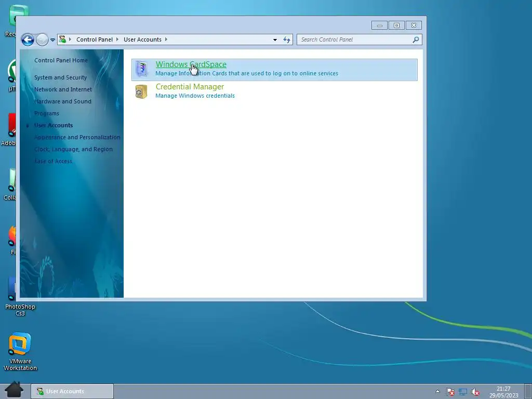
Task: Click Manage Windows credentials link
Action: tap(195, 96)
